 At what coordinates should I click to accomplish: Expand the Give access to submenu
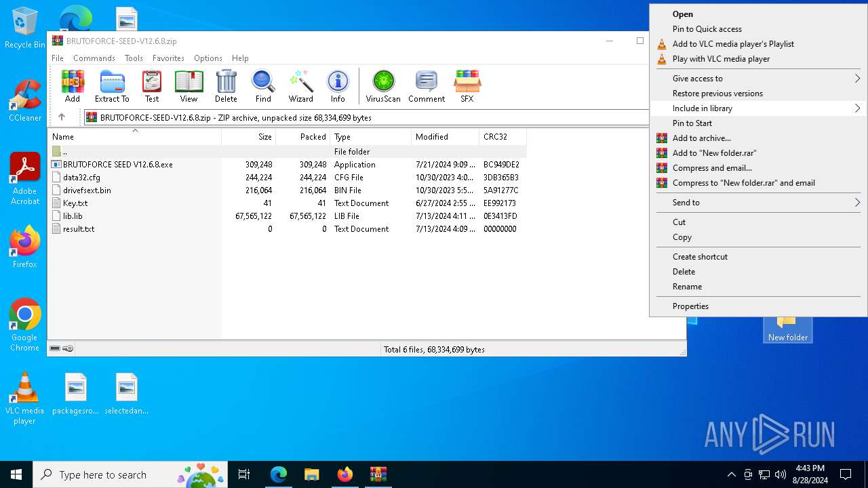click(758, 79)
